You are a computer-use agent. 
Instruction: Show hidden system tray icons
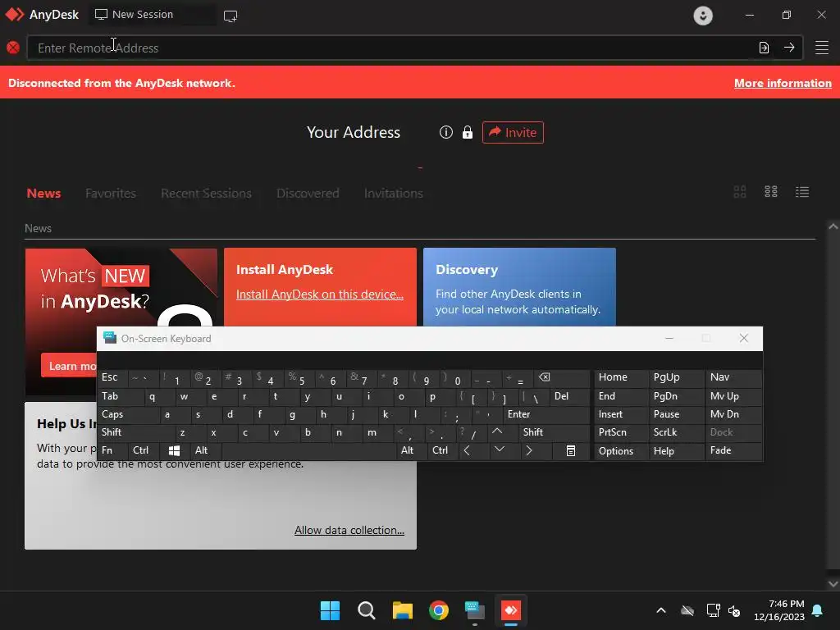(661, 610)
